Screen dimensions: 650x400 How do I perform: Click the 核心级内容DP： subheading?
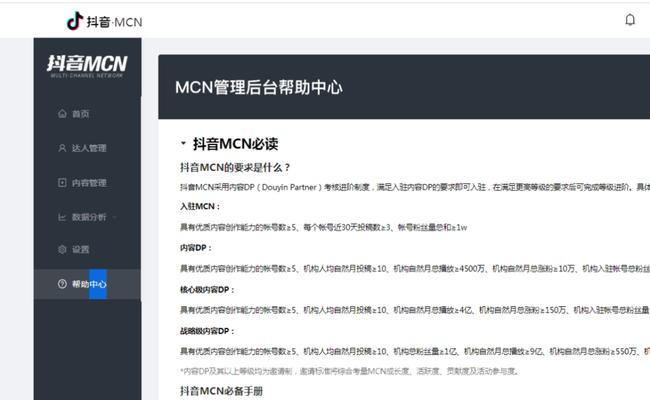207,289
